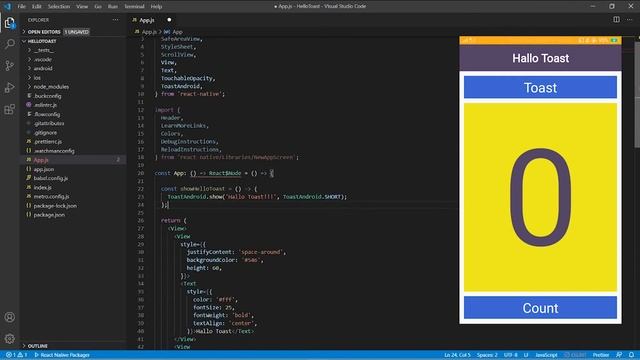This screenshot has width=640, height=360.
Task: Open babel.config.js file in explorer
Action: [x=51, y=178]
